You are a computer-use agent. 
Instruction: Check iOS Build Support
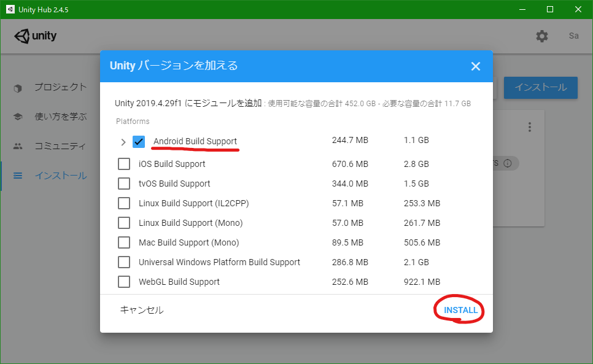click(x=124, y=164)
